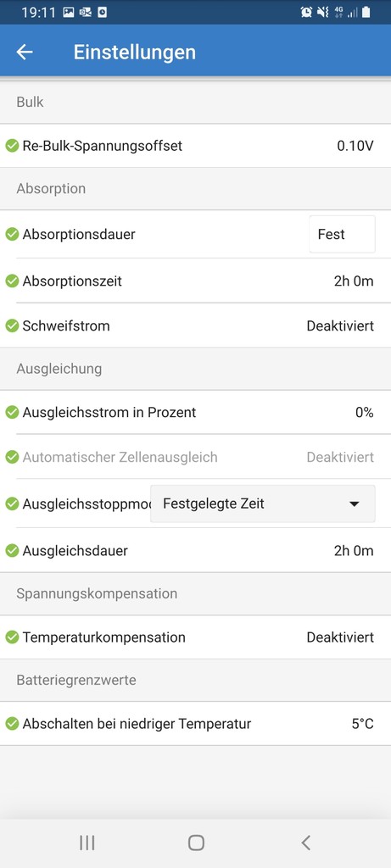Open Ausgleichsstoppmodus dropdown showing Festgelegte Zeit

click(263, 504)
